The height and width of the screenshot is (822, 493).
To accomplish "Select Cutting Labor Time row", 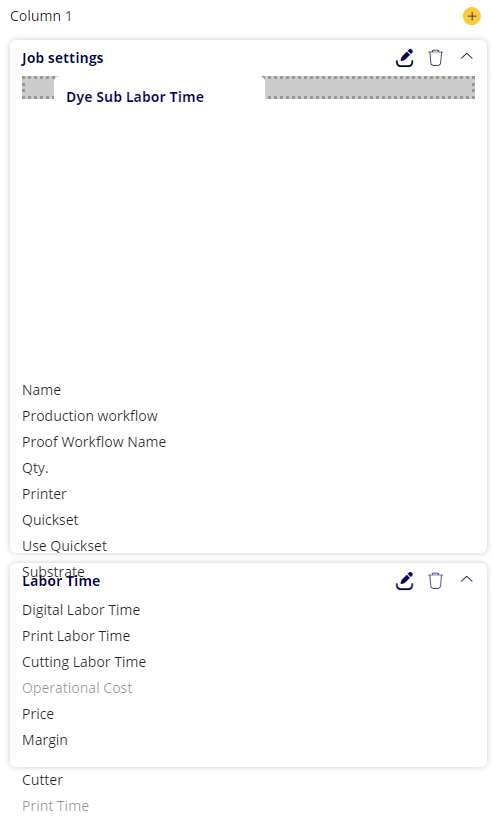I will [x=84, y=662].
